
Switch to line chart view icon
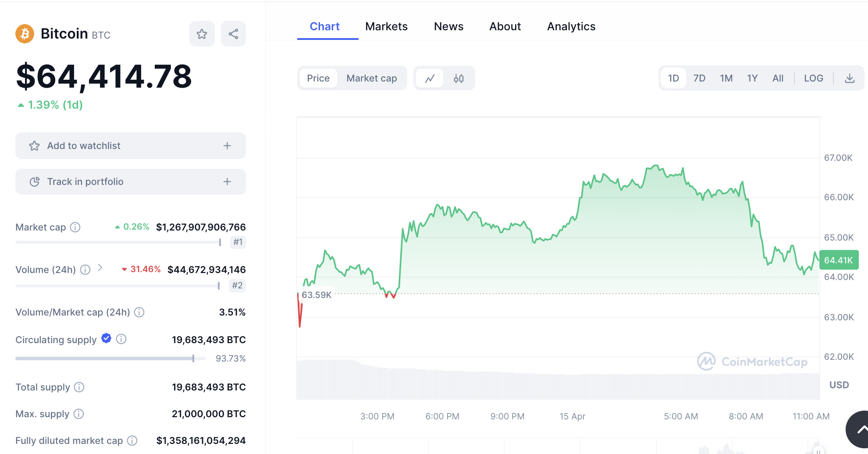(x=430, y=78)
